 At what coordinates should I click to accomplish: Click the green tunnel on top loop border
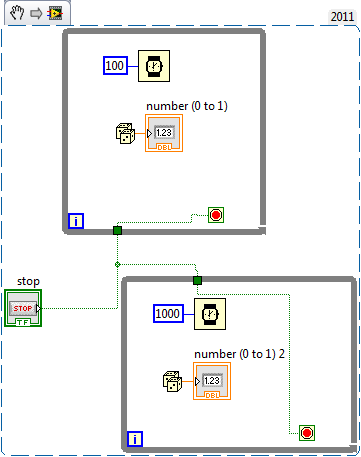coord(117,230)
